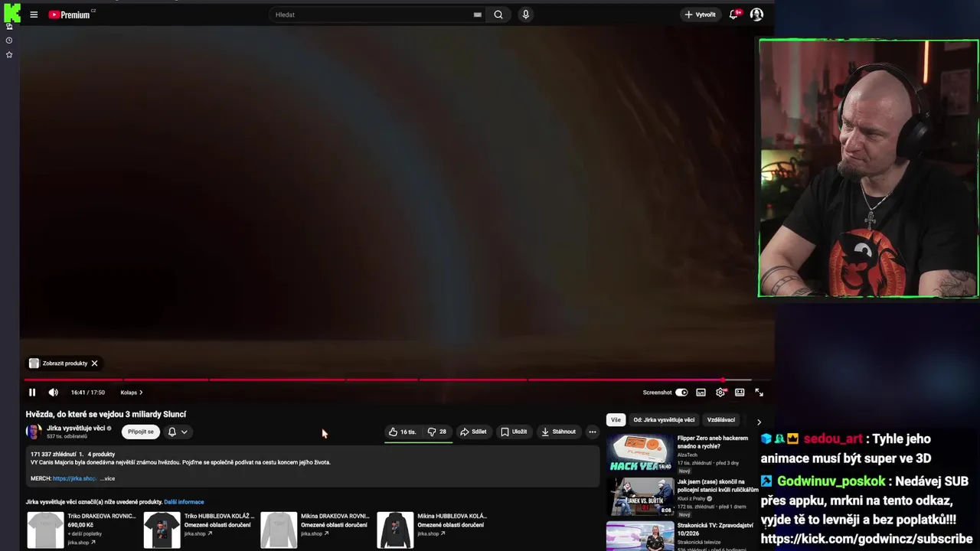Click the video title Hvězda, do které se vejdou
This screenshot has height=551, width=980.
point(106,414)
